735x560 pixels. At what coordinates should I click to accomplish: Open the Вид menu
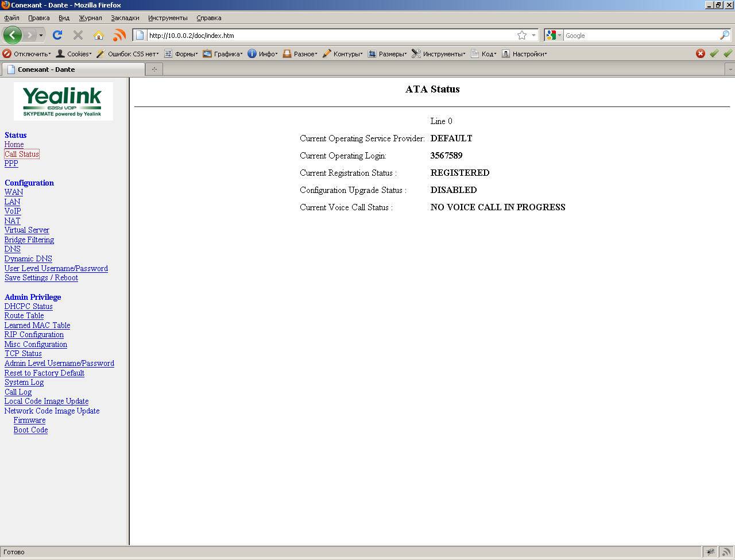tap(64, 18)
